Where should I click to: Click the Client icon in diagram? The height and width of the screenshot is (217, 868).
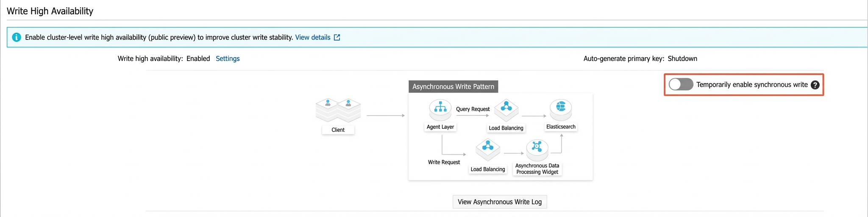tap(338, 110)
